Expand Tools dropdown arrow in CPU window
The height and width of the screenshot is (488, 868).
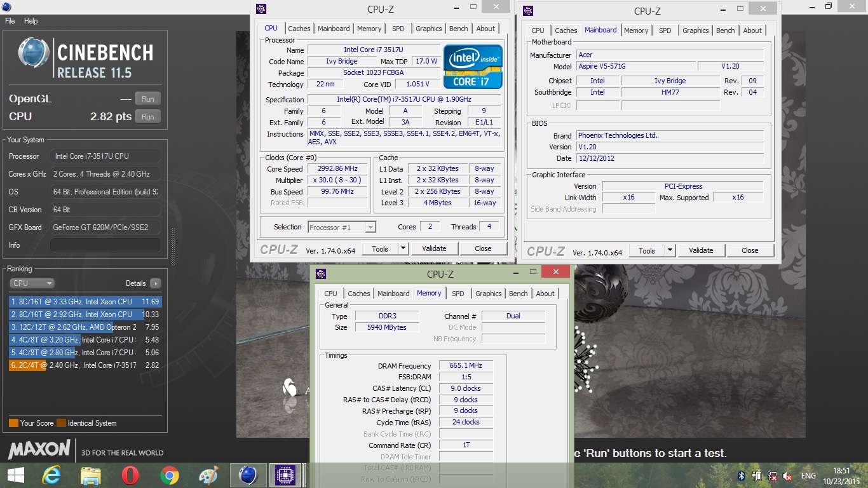pyautogui.click(x=403, y=248)
